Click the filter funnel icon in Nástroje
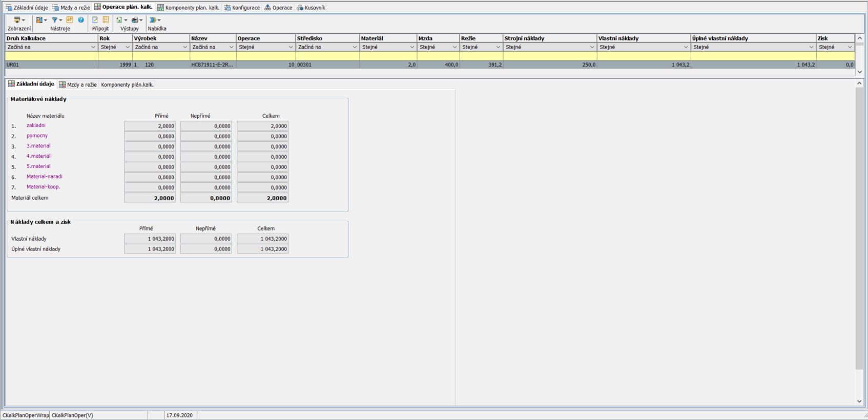 point(55,20)
